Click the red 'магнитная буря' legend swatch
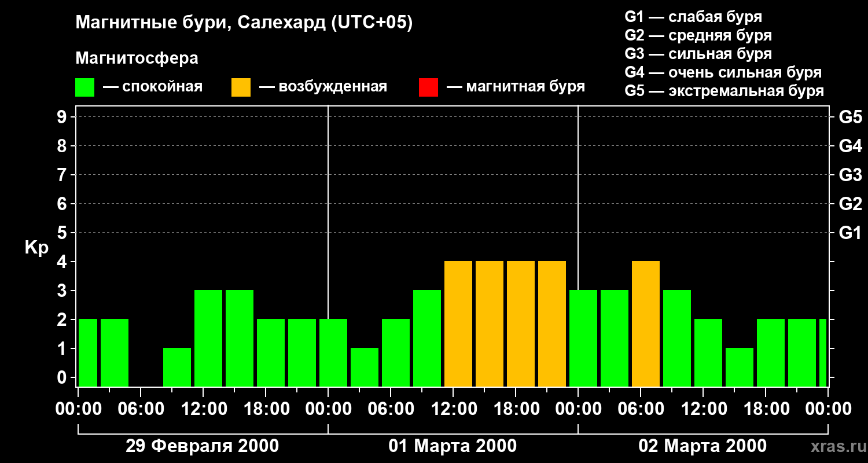 (428, 87)
